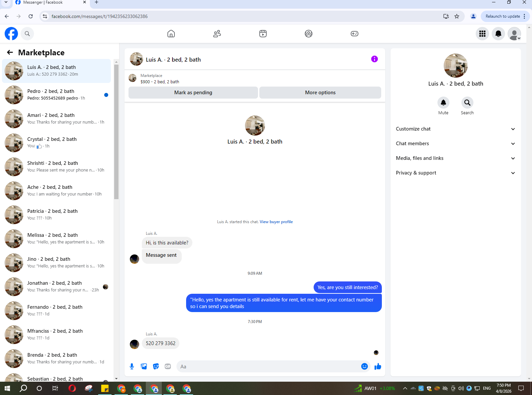
Task: Open Brenda 2 bed, 2 bath conversation
Action: click(x=57, y=358)
